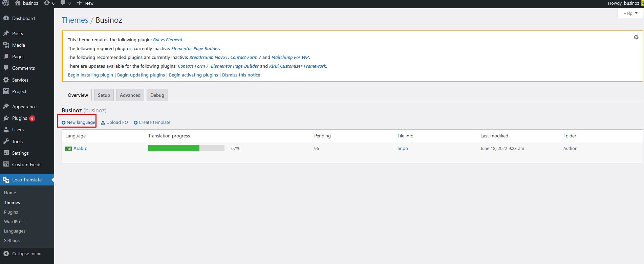Open the Appearance menu item
The image size is (644, 264).
[x=24, y=107]
